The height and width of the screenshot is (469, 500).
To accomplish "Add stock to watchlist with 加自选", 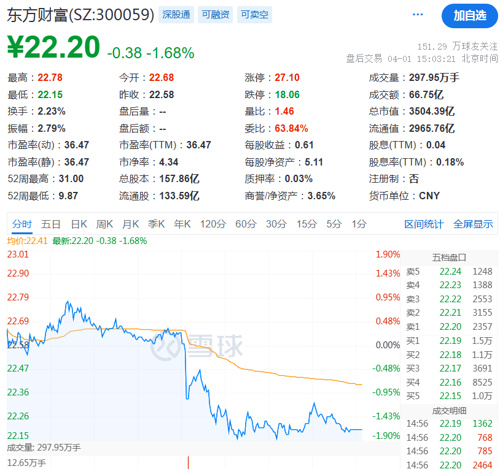I will pyautogui.click(x=470, y=16).
